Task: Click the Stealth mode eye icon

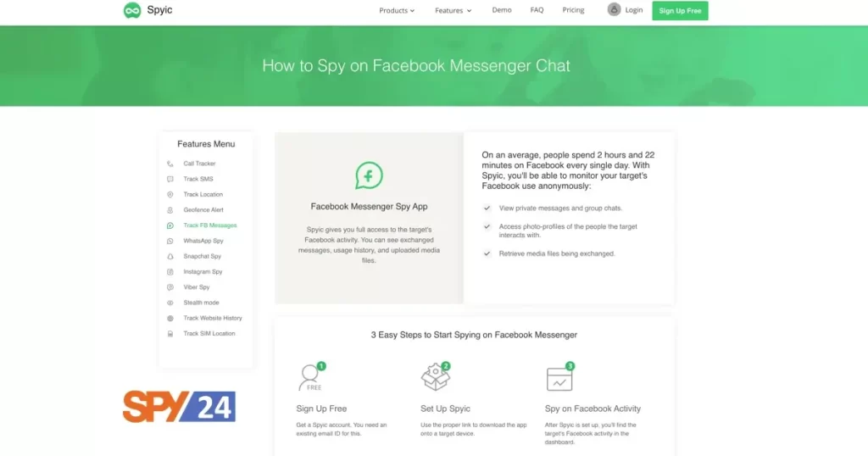Action: pyautogui.click(x=170, y=303)
